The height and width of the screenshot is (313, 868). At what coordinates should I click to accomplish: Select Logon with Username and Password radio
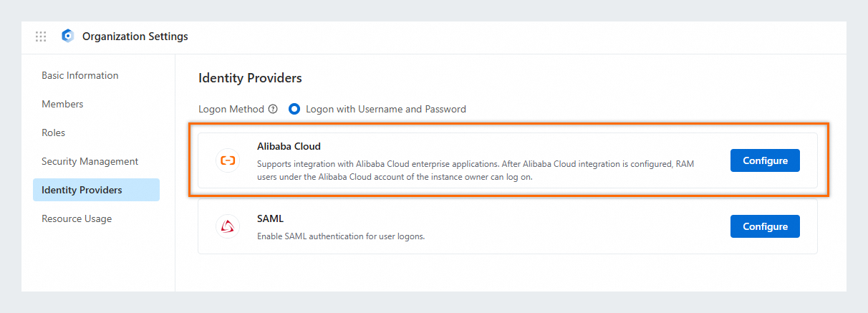(294, 110)
